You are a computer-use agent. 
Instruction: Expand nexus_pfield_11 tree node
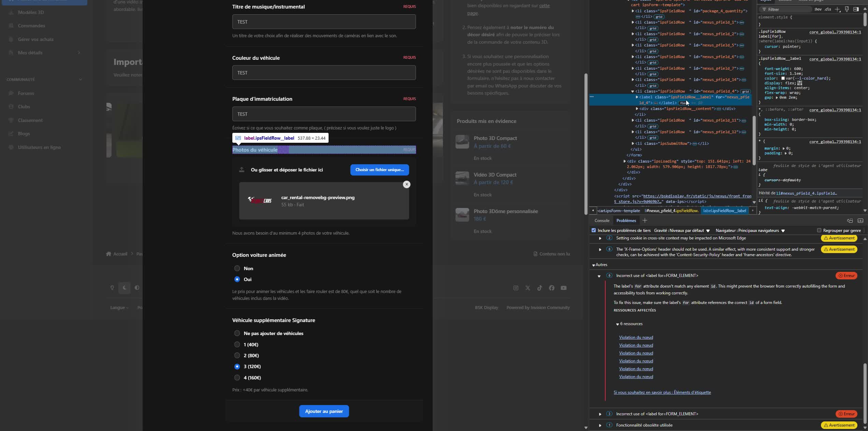pos(633,120)
